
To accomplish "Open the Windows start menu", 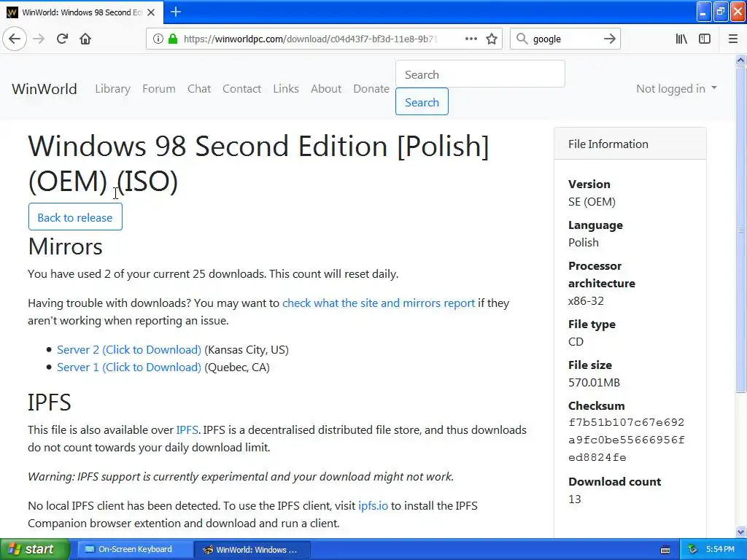I will (x=34, y=549).
